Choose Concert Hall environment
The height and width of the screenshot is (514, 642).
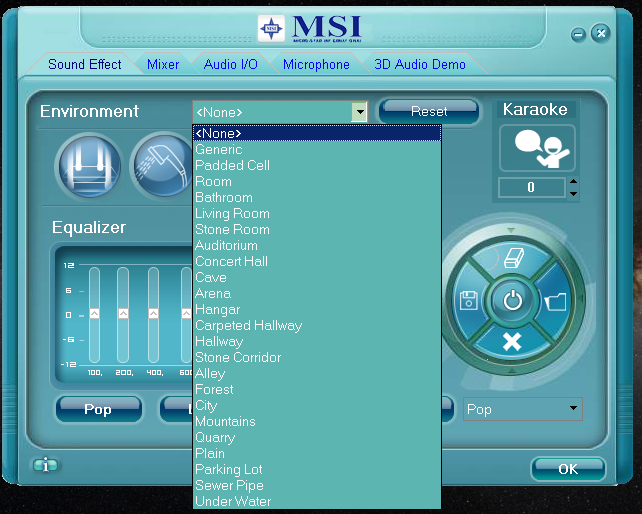pos(317,261)
